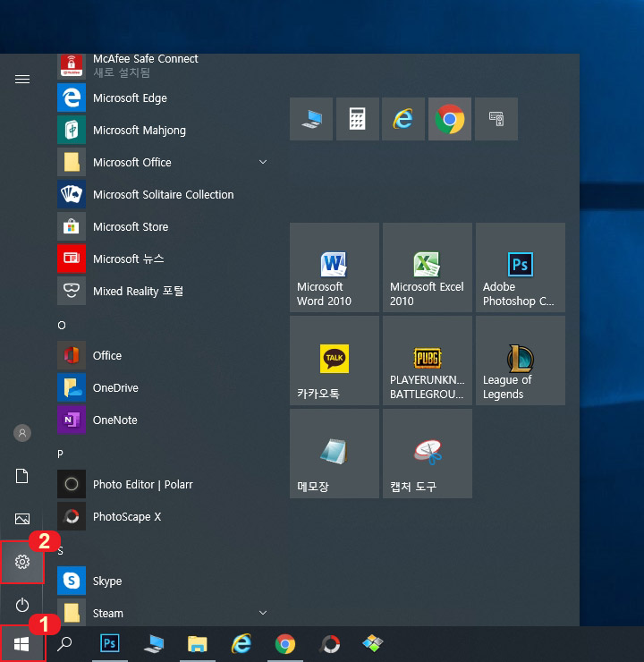
Task: Open McAfee Safe Connect app entry
Action: click(164, 66)
